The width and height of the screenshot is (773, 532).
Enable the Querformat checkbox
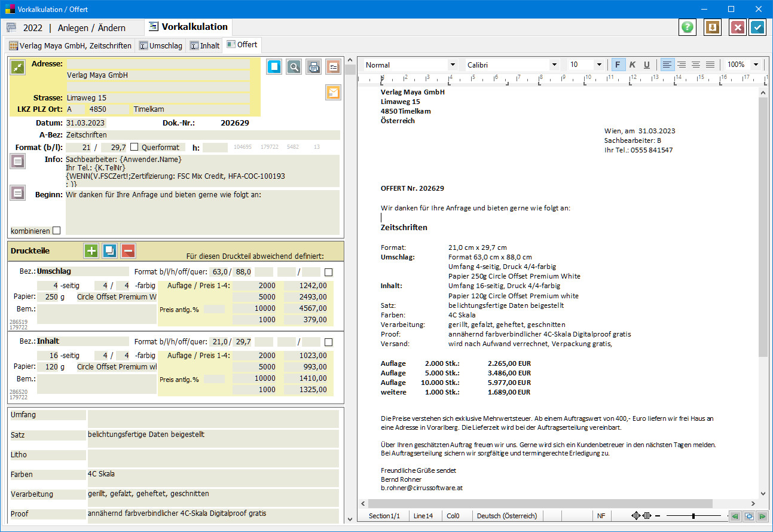coord(135,147)
